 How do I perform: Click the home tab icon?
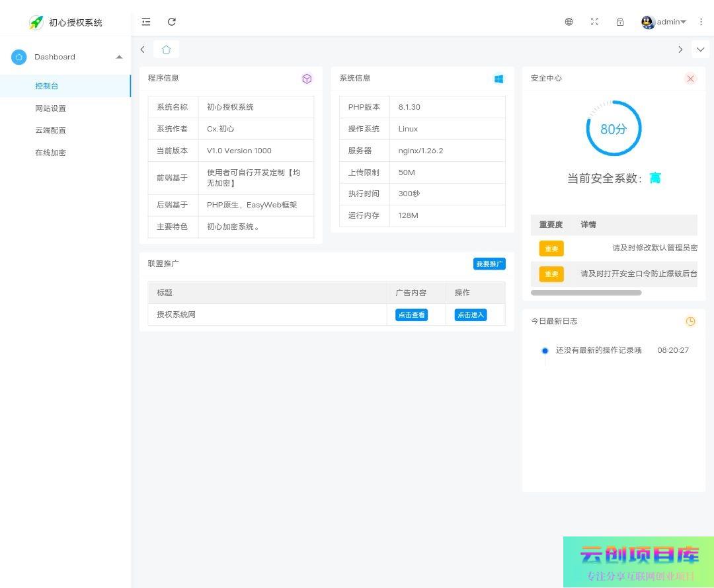[166, 50]
